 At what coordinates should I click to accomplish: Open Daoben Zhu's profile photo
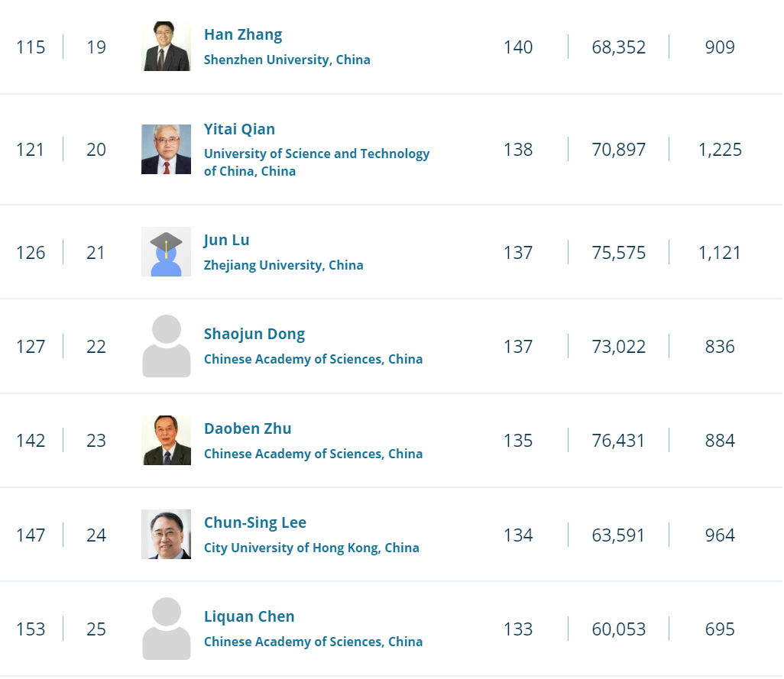166,441
